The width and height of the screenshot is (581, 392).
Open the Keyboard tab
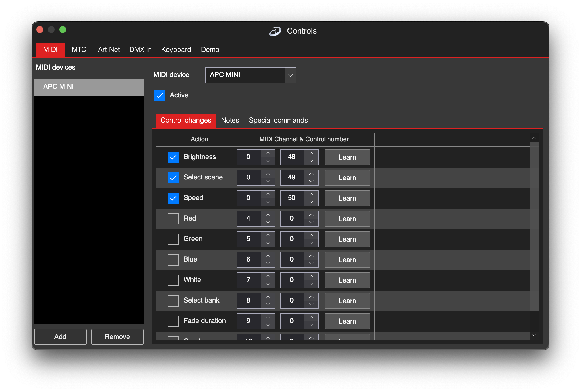[176, 50]
